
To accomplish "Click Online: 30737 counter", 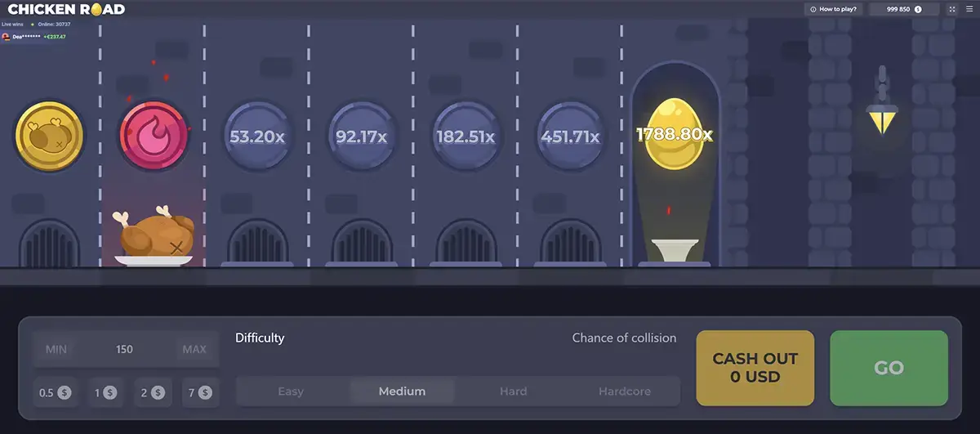I will (x=54, y=25).
